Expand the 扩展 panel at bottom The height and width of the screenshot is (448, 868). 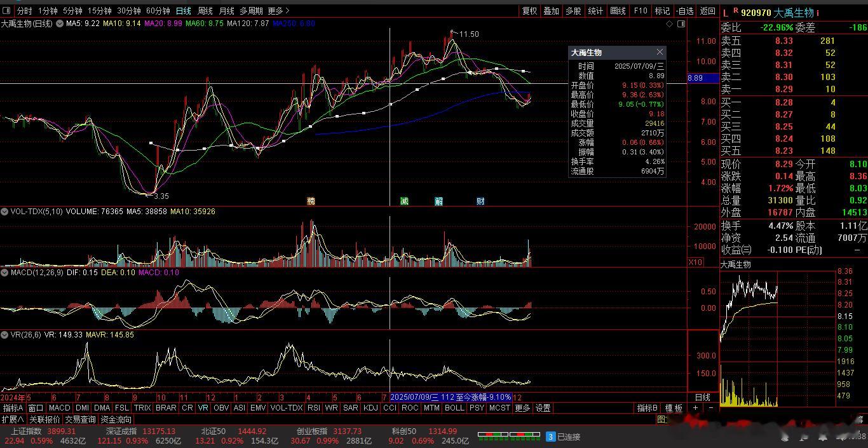click(12, 419)
